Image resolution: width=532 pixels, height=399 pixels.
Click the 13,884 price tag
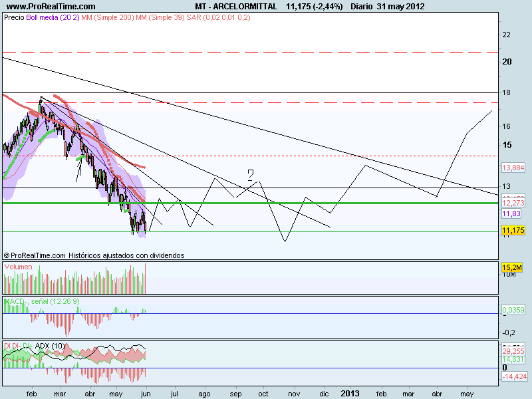(513, 168)
